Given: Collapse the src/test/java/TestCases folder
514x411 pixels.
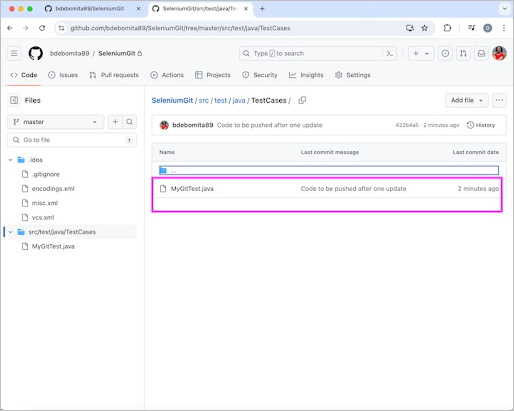Looking at the screenshot, I should tap(11, 232).
